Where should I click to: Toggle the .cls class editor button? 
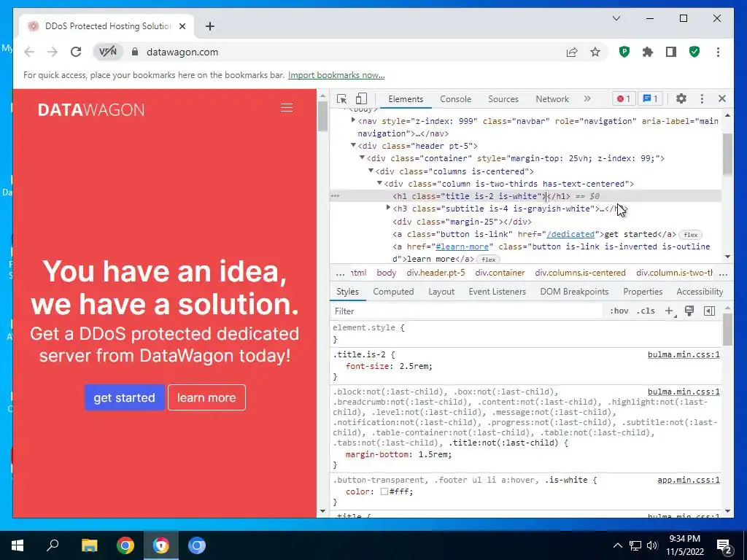tap(646, 311)
